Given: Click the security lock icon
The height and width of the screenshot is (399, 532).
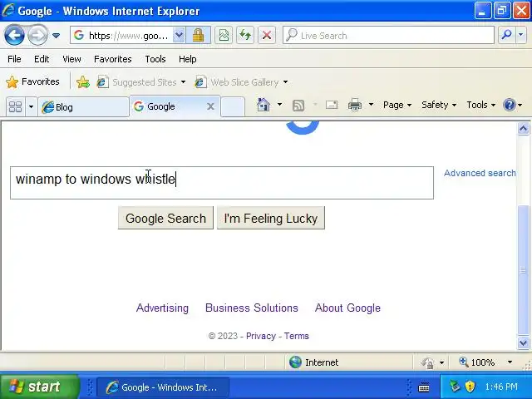Looking at the screenshot, I should [x=198, y=35].
